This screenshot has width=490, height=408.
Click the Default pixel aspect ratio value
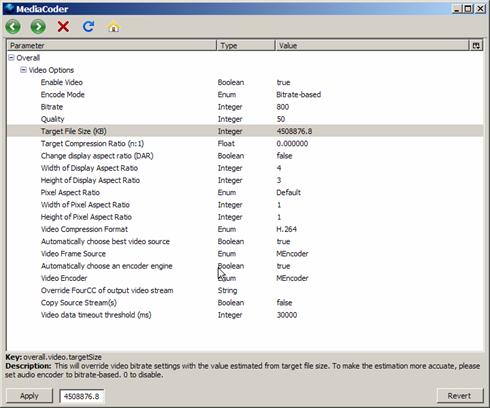[x=289, y=193]
